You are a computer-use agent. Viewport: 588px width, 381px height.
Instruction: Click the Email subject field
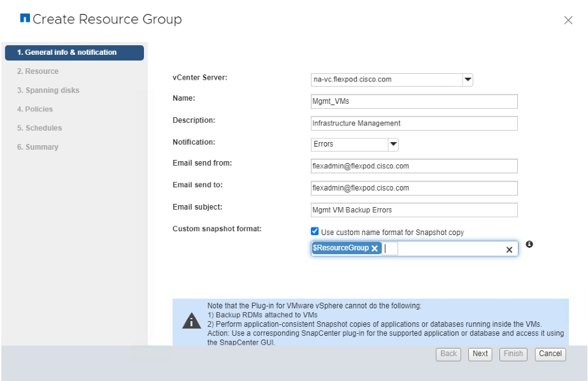414,210
